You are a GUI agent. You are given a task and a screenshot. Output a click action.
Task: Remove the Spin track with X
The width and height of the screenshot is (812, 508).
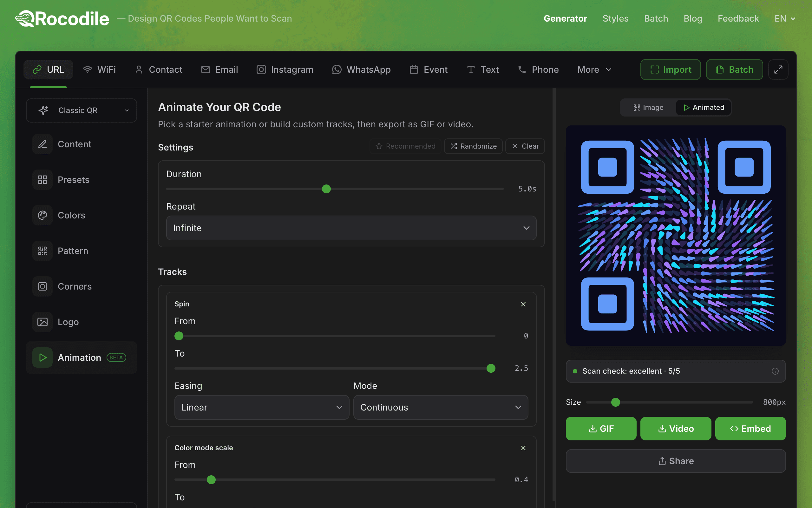coord(523,304)
